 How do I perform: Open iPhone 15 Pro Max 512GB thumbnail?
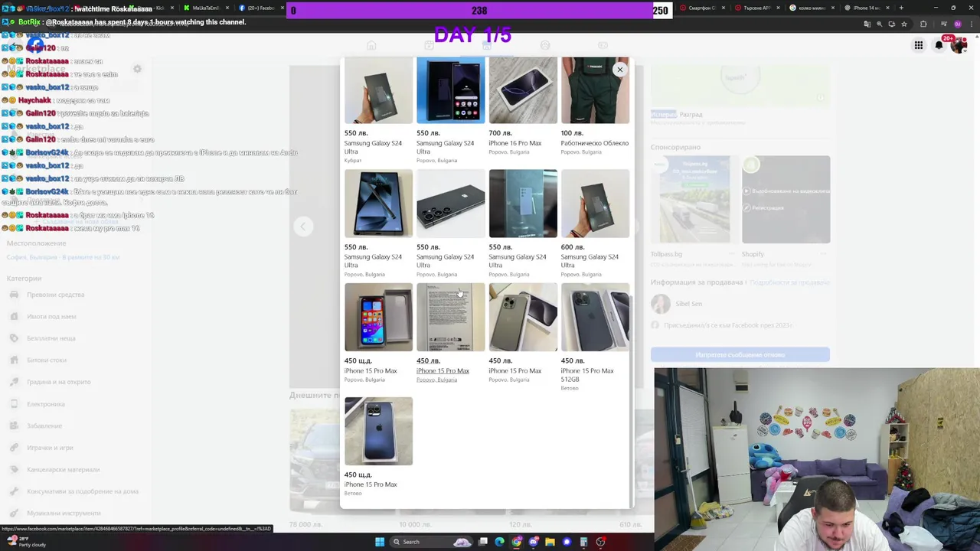point(595,317)
